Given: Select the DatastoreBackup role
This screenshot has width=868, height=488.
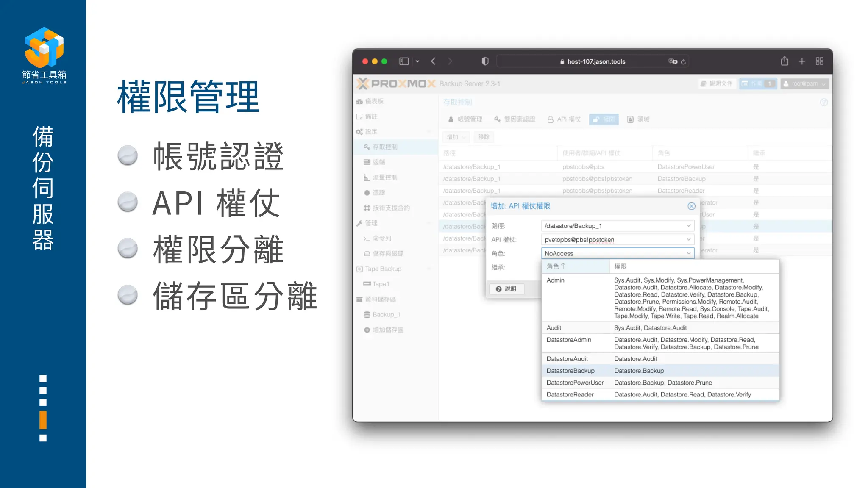Looking at the screenshot, I should (x=660, y=371).
